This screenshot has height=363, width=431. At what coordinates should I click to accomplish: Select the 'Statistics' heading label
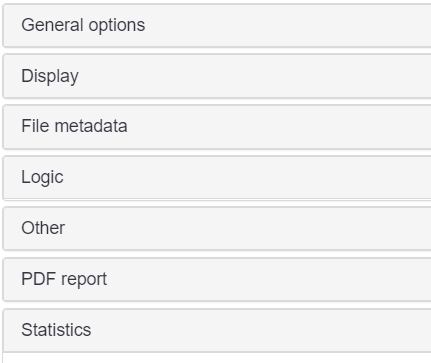tap(56, 330)
